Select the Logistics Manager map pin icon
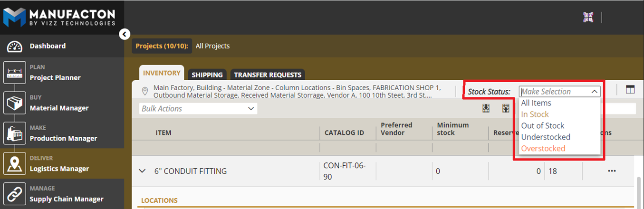Viewport: 644px width, 209px height. (15, 164)
